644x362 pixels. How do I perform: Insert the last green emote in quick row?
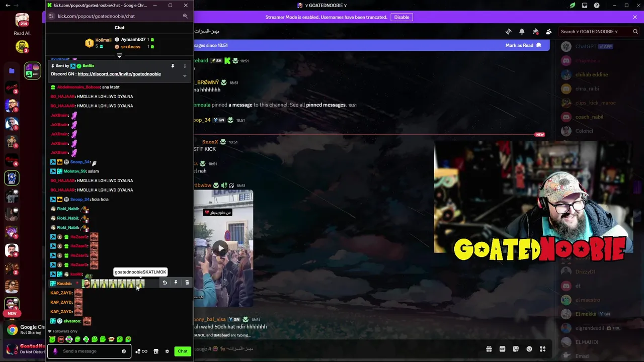(128, 339)
